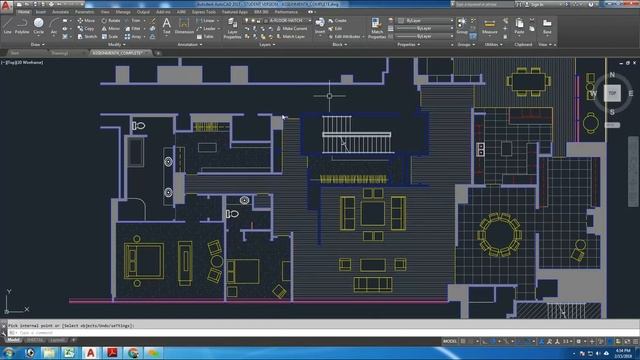
Task: Expand the Annotation panel
Action: (189, 44)
